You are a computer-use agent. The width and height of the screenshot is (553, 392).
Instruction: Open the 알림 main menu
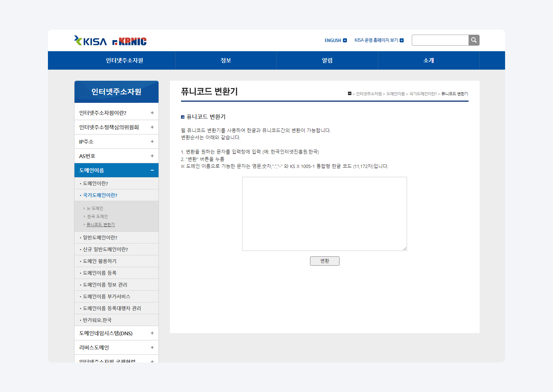coord(327,60)
